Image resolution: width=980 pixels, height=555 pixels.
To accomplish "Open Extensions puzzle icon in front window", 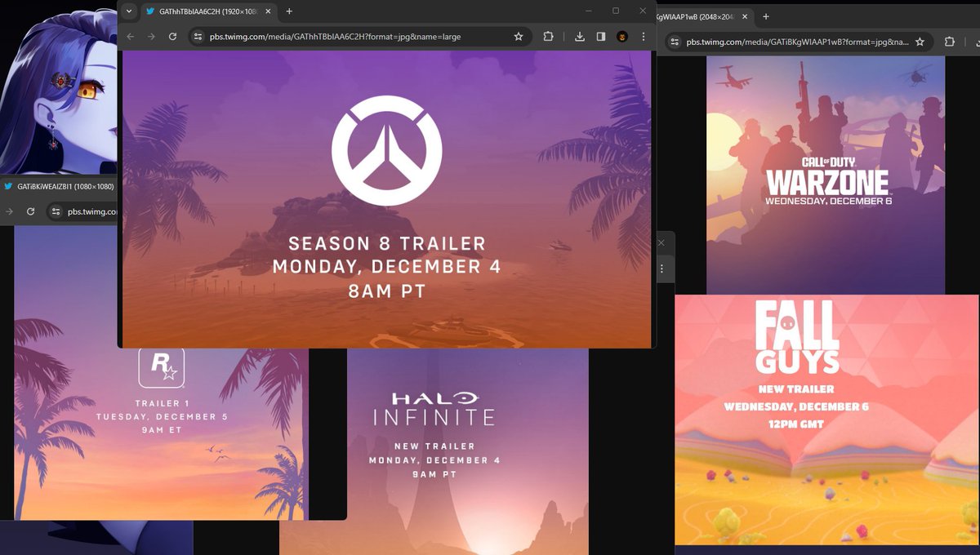I will pyautogui.click(x=548, y=37).
